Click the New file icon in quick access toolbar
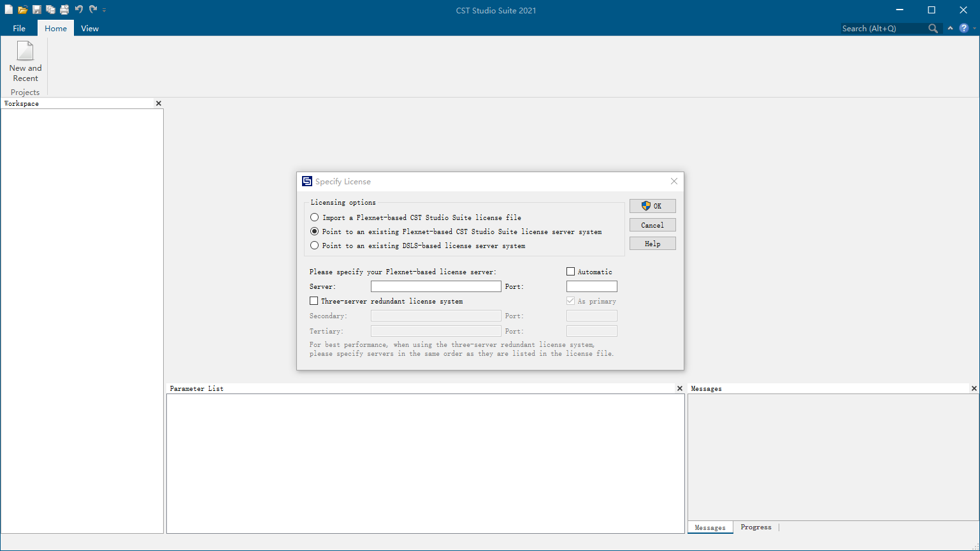980x551 pixels. tap(9, 10)
